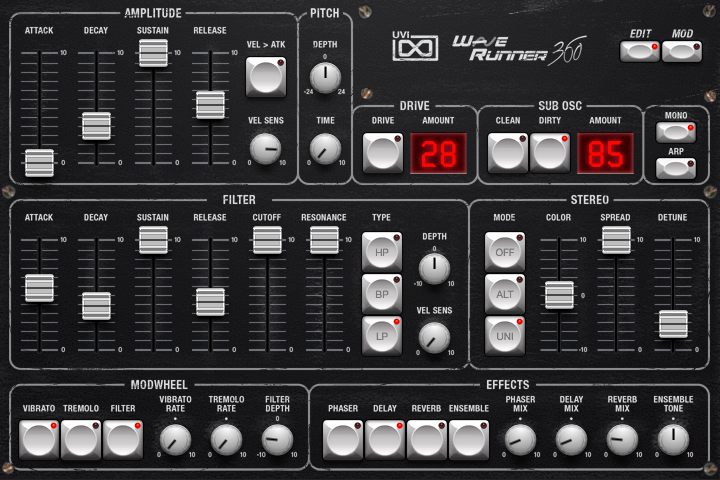The width and height of the screenshot is (720, 480).
Task: Click the Stereo Color slider handle
Action: 559,295
